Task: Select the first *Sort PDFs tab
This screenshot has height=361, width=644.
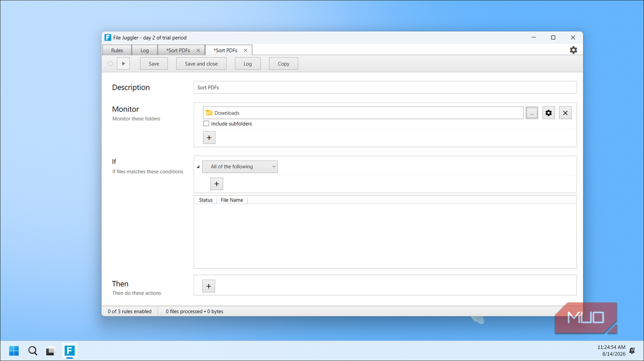Action: coord(178,50)
